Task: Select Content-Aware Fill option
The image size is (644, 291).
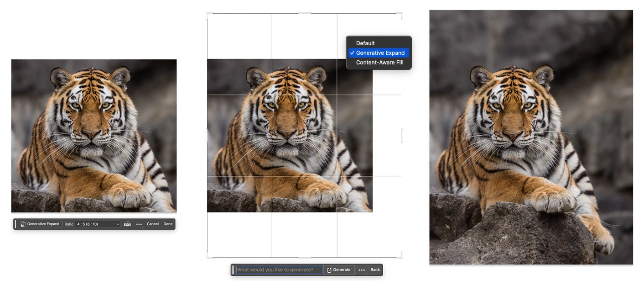Action: tap(379, 62)
